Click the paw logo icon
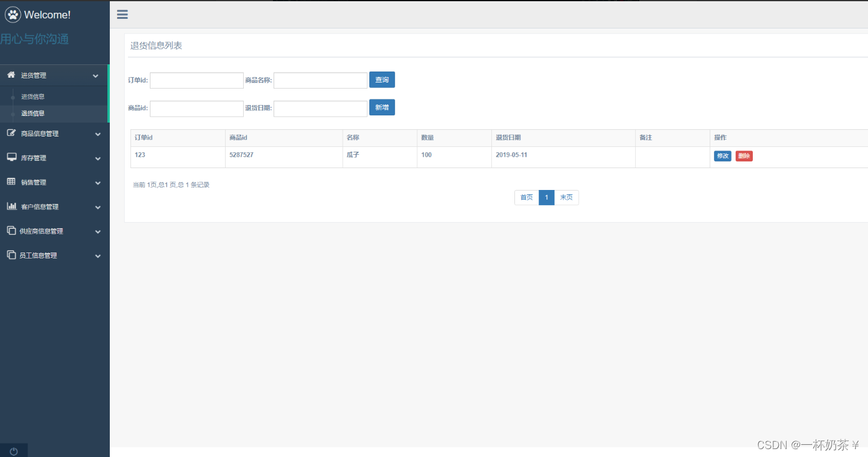 tap(13, 15)
